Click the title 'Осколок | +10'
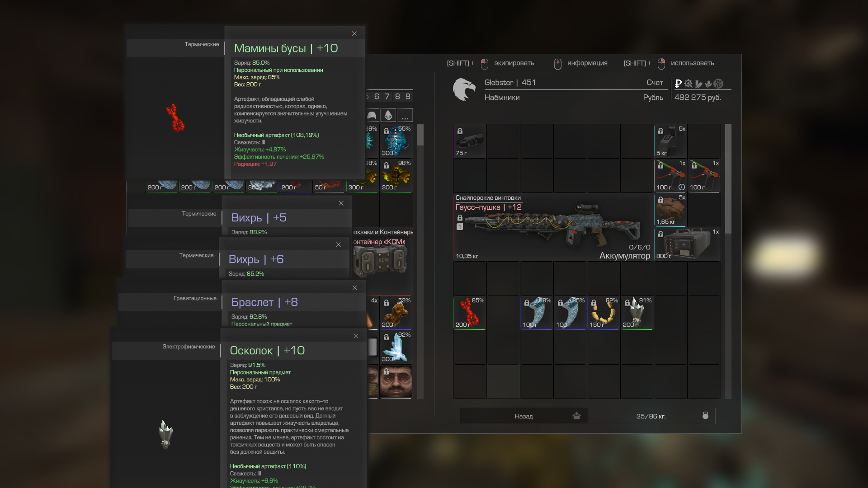 [267, 351]
